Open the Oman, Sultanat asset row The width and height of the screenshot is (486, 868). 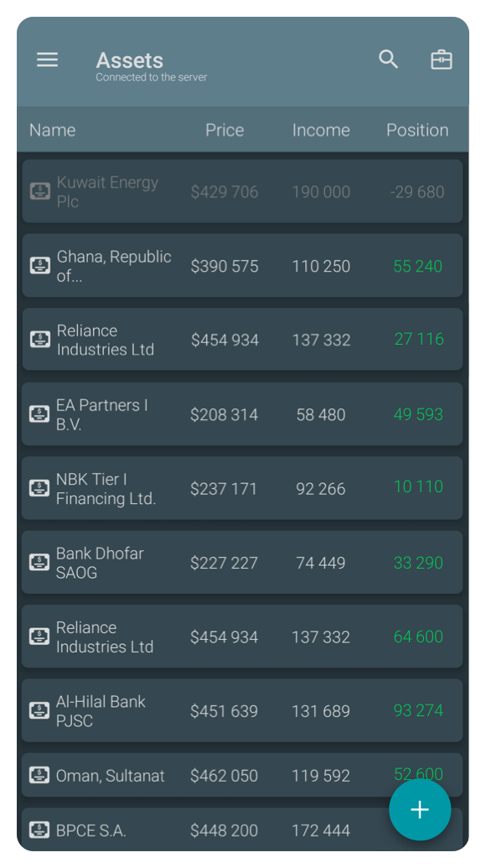242,775
